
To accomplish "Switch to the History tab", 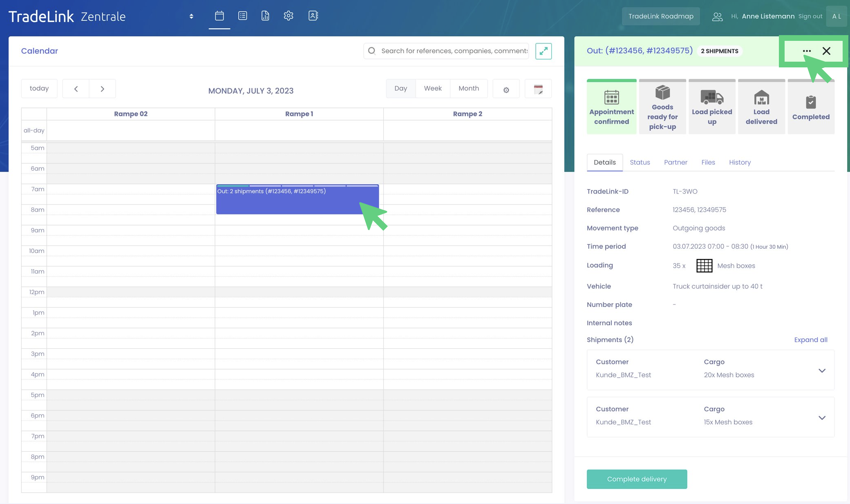I will (x=740, y=163).
